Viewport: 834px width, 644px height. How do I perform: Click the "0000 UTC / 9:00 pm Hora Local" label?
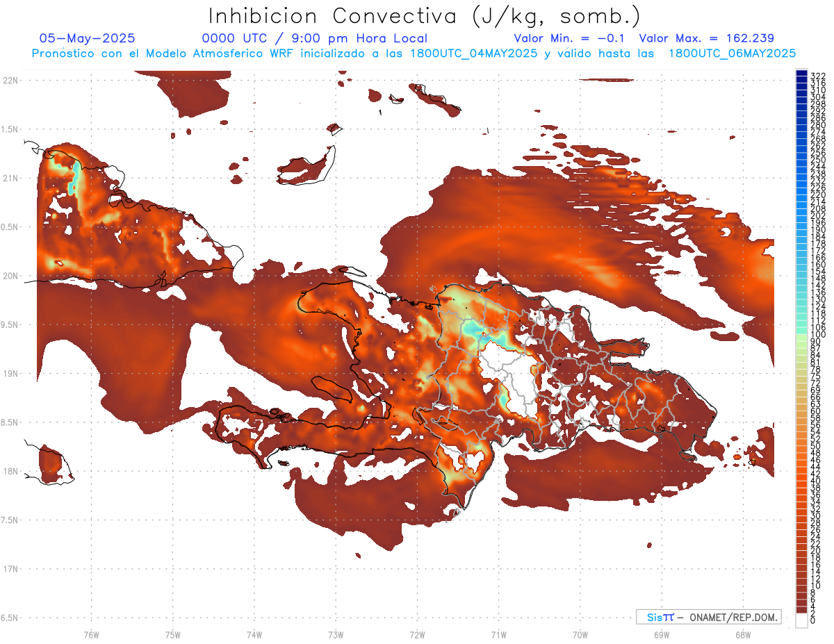pyautogui.click(x=314, y=38)
